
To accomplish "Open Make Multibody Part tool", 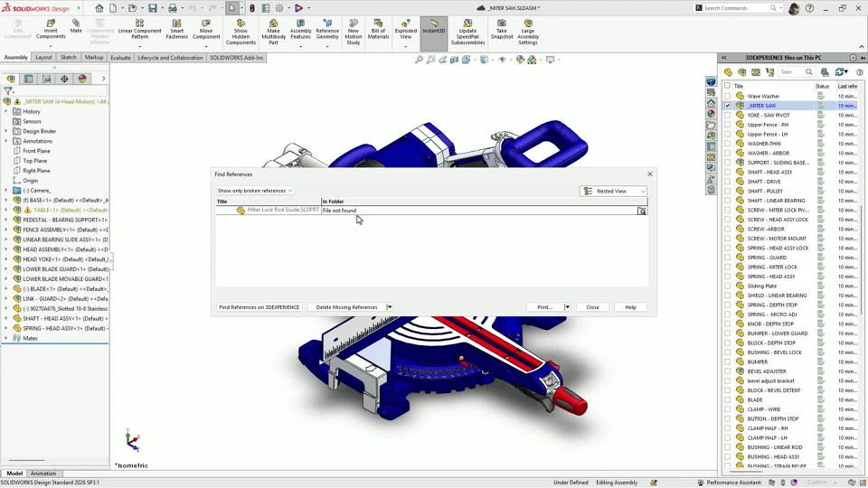I will coord(273,33).
